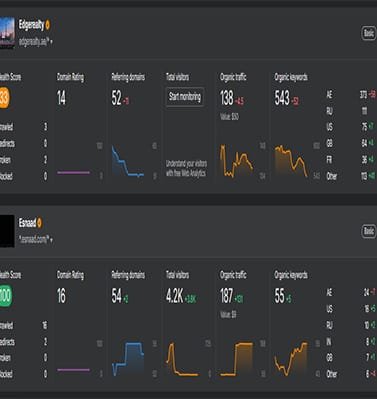Open the Esnaad site thumbnail

click(x=7, y=231)
